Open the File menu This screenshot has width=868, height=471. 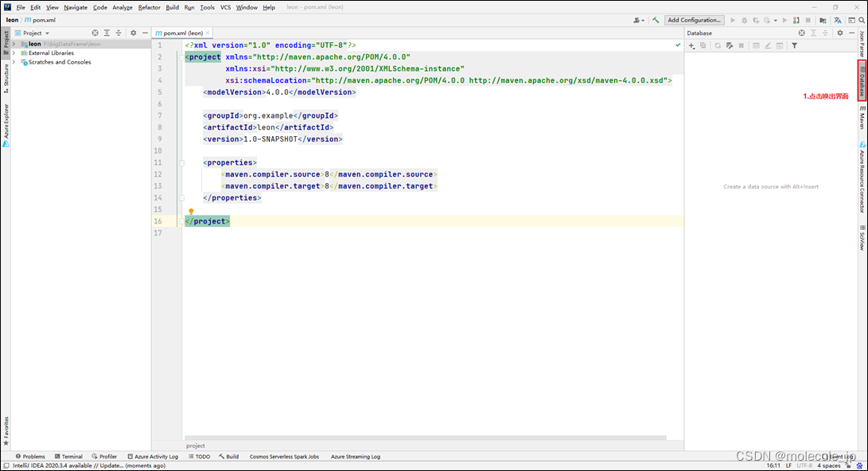coord(21,7)
